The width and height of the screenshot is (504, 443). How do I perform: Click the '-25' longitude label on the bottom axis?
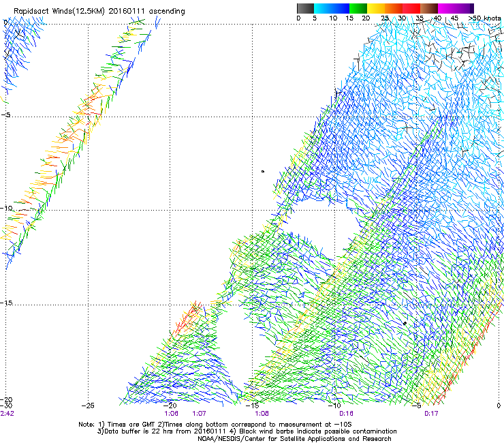tap(88, 406)
